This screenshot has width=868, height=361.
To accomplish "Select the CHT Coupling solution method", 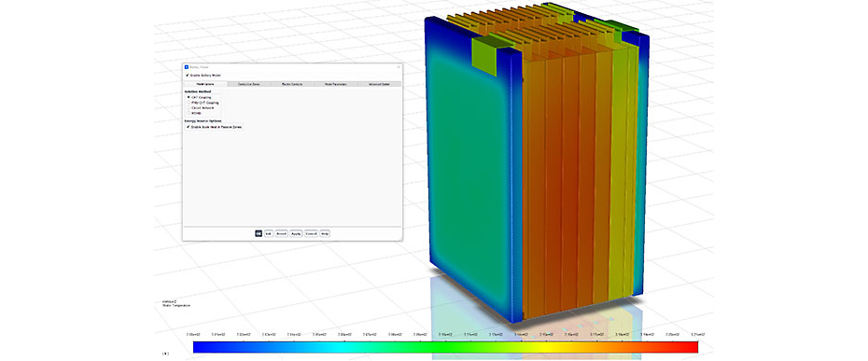I will coord(189,97).
